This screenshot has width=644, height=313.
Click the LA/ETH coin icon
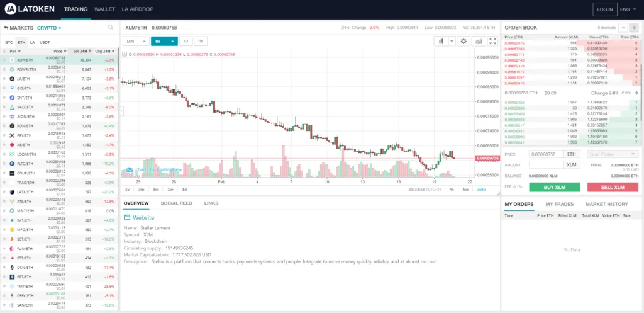(x=13, y=79)
